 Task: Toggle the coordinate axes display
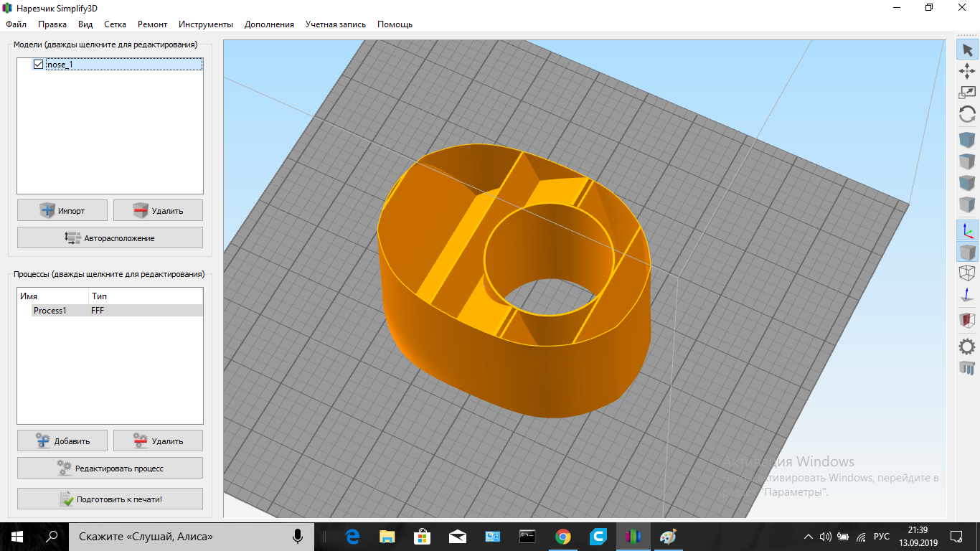point(967,230)
